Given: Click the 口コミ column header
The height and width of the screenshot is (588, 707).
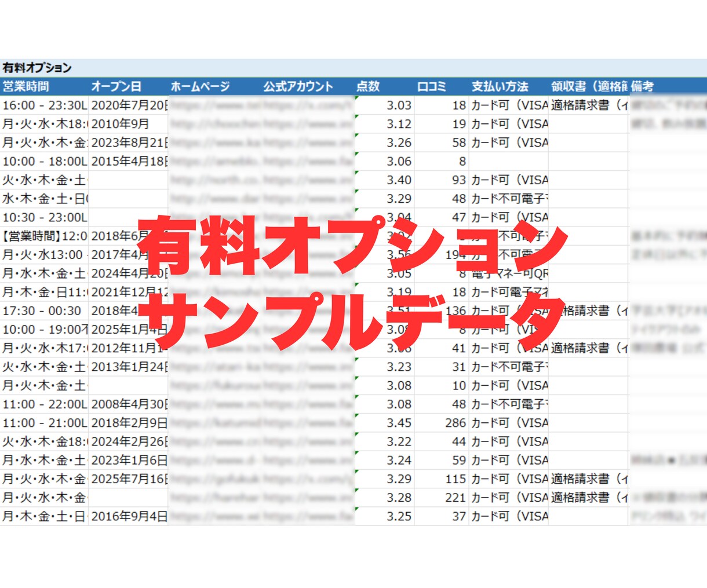Looking at the screenshot, I should coord(442,86).
